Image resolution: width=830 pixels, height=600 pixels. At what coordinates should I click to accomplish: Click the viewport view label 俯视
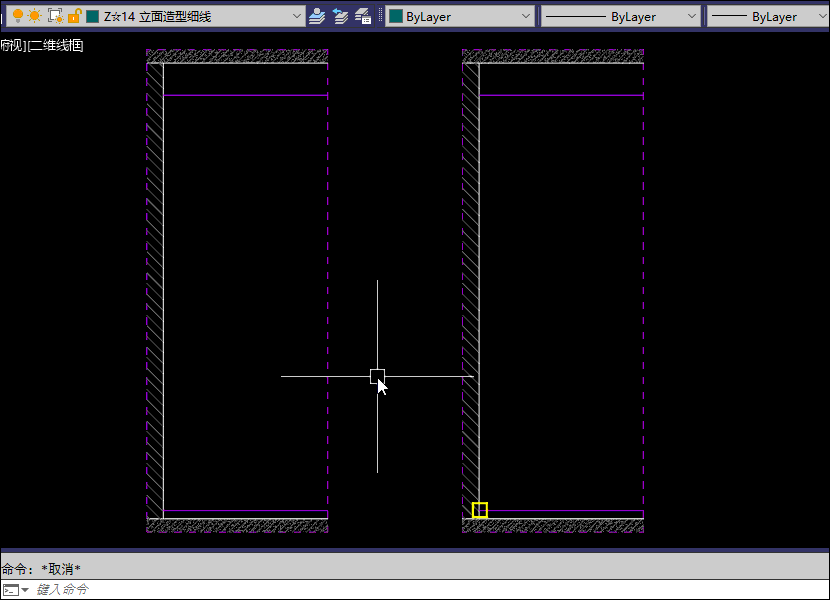[10, 44]
